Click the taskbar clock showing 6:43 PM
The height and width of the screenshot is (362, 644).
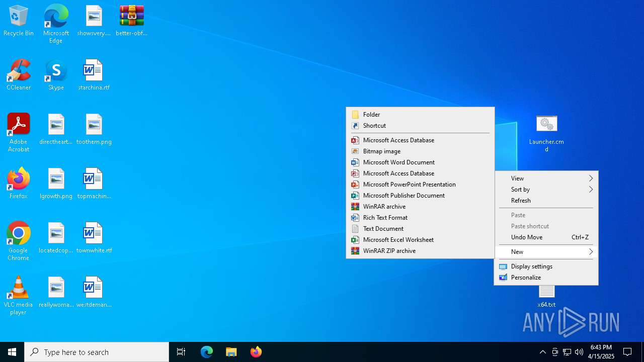[602, 352]
